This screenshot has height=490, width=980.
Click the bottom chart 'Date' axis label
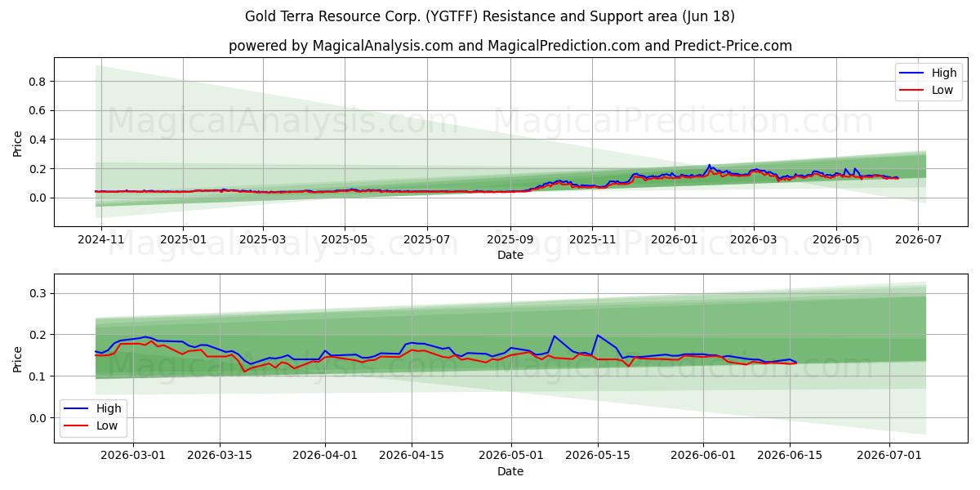510,471
